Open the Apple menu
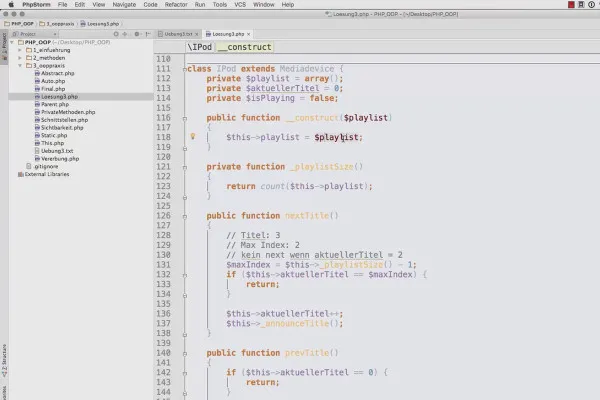This screenshot has height=400, width=600. (x=11, y=5)
